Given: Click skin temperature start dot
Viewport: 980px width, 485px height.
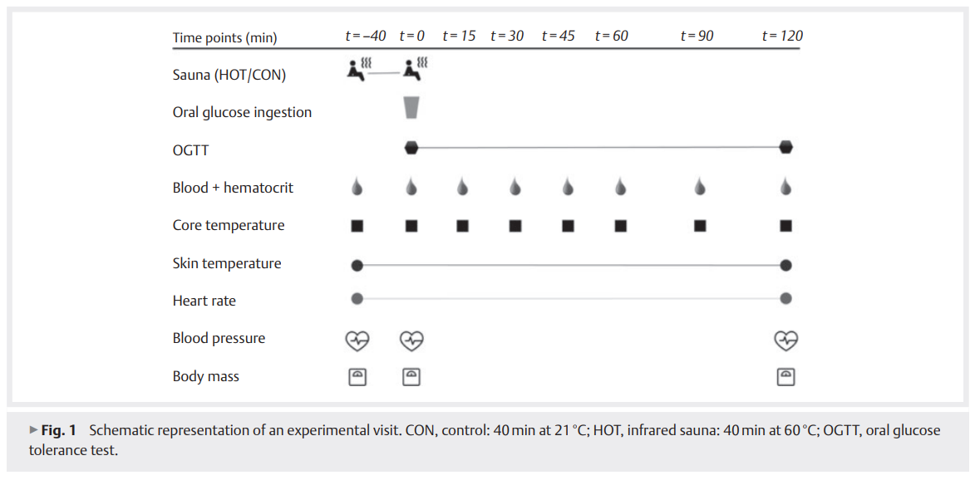Looking at the screenshot, I should [357, 265].
